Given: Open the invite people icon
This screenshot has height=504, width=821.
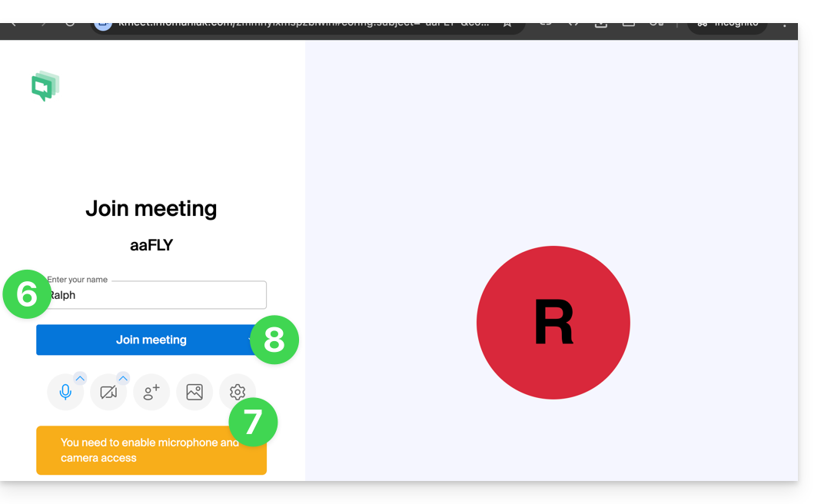Looking at the screenshot, I should tap(151, 393).
